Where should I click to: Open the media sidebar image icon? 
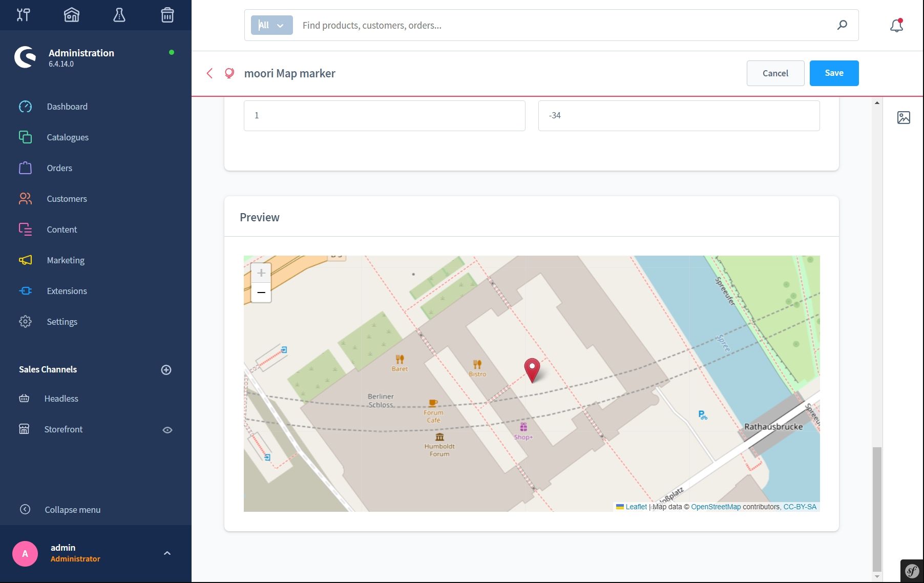(904, 117)
